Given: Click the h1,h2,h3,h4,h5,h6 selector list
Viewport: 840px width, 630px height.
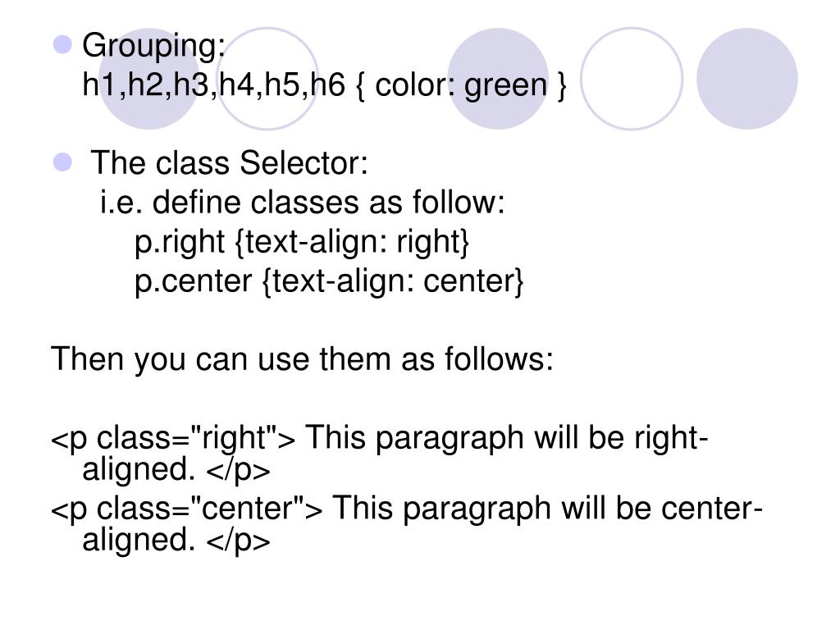Looking at the screenshot, I should click(x=214, y=85).
